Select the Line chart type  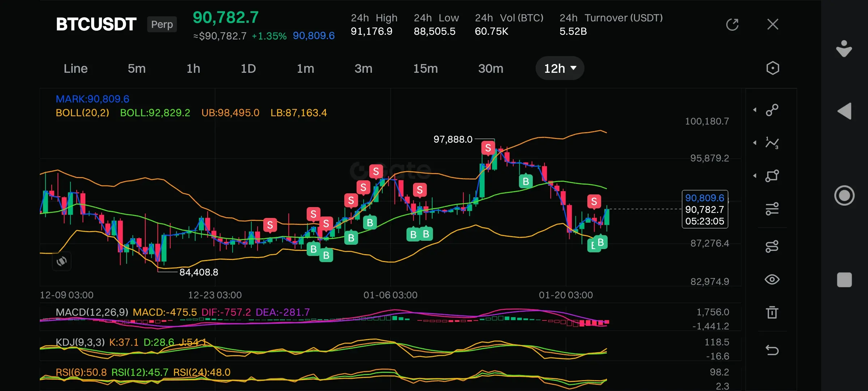pyautogui.click(x=76, y=68)
